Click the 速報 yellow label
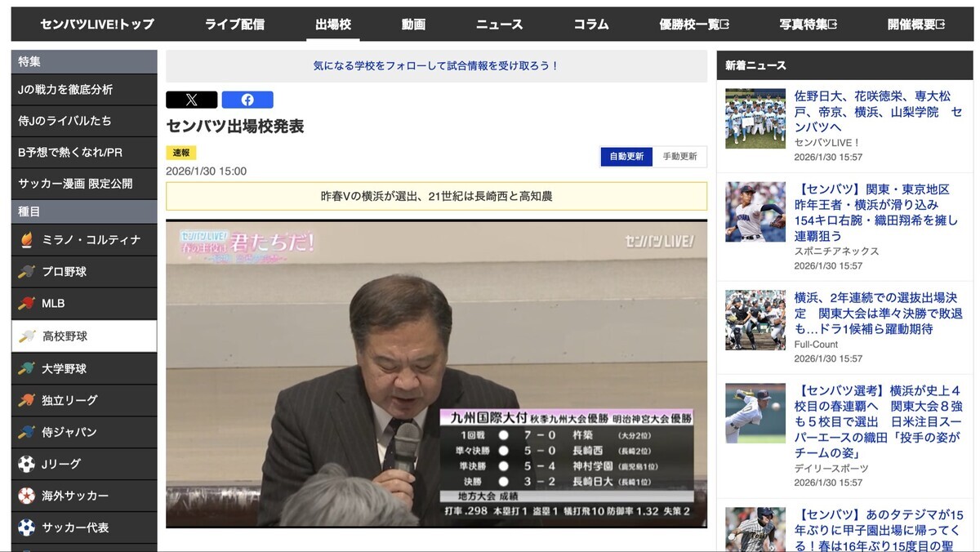Viewport: 980px width, 552px height. (181, 153)
